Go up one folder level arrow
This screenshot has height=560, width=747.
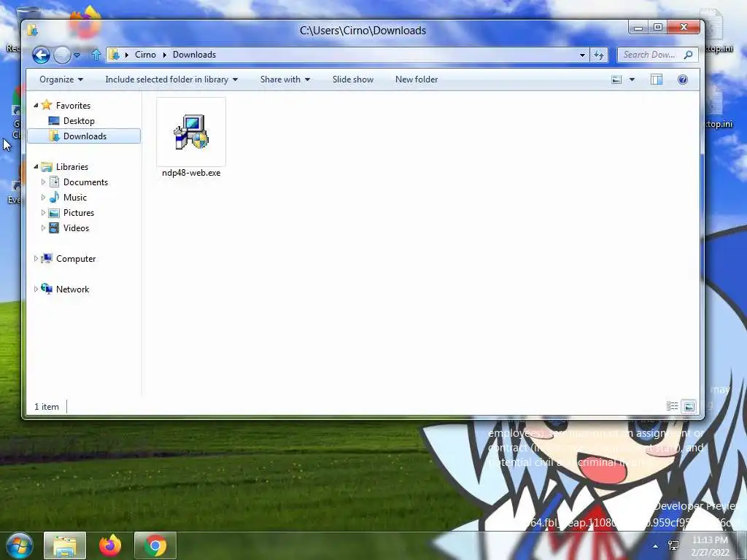click(x=96, y=55)
